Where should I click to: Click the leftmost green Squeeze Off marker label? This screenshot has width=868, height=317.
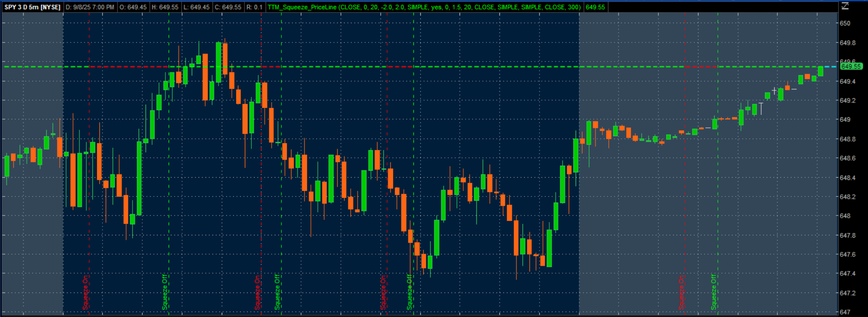coord(164,292)
